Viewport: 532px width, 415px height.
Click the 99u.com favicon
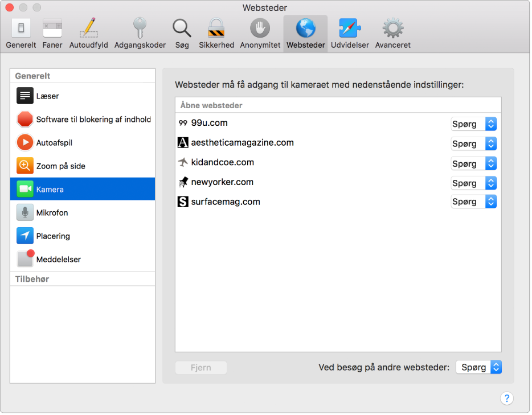(183, 123)
